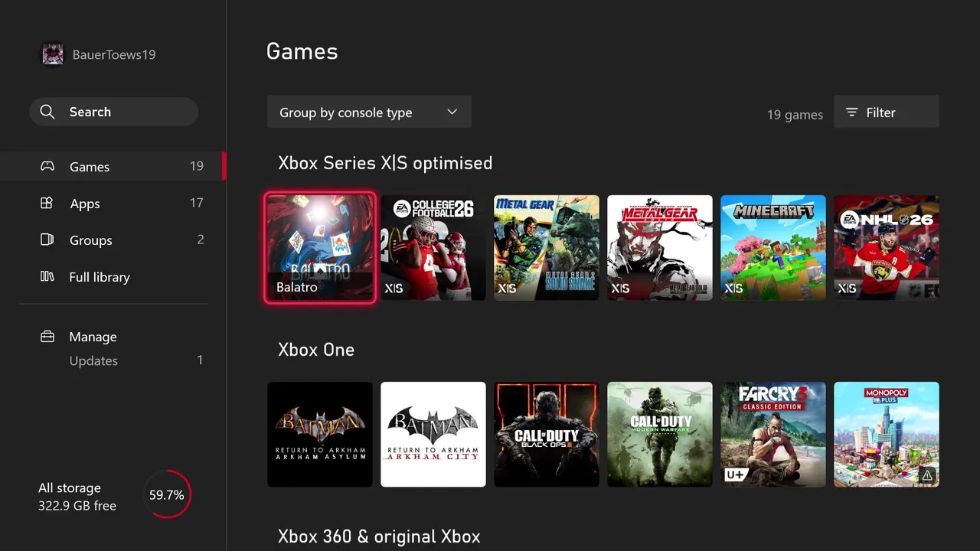Select the Balatro game tile
The width and height of the screenshot is (980, 551).
tap(320, 247)
